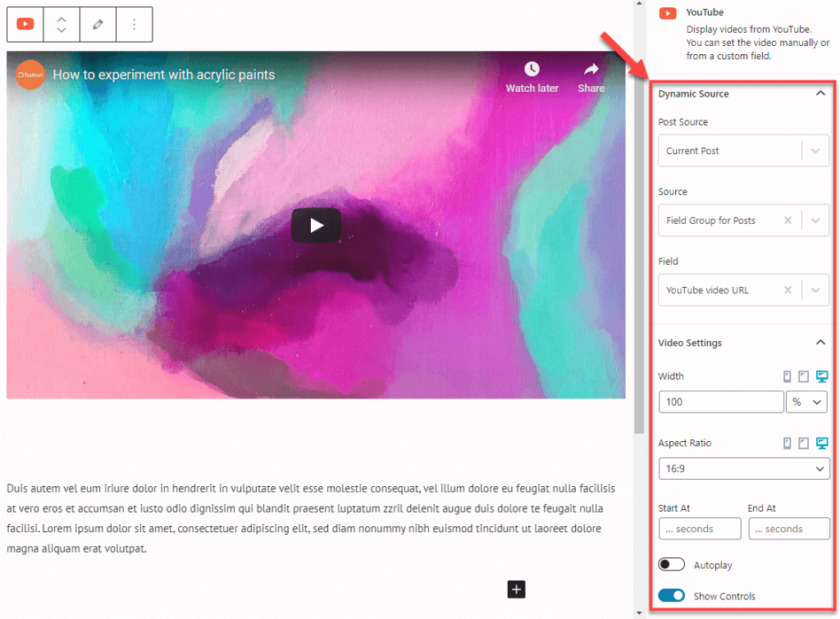The image size is (840, 619).
Task: Click the block move up/down arrows
Action: point(62,25)
